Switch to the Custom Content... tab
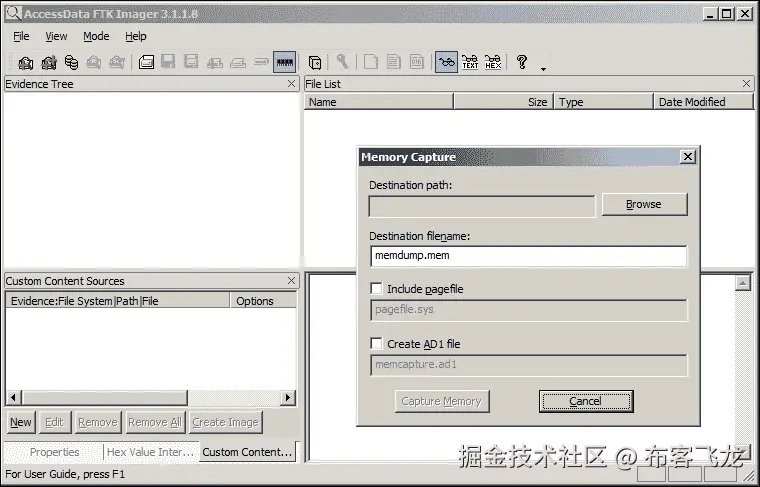 point(247,452)
